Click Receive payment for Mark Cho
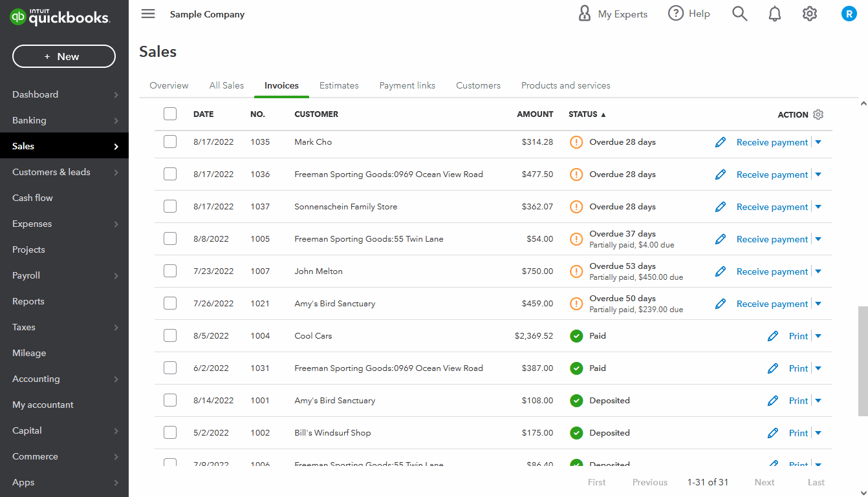This screenshot has width=868, height=497. [772, 142]
